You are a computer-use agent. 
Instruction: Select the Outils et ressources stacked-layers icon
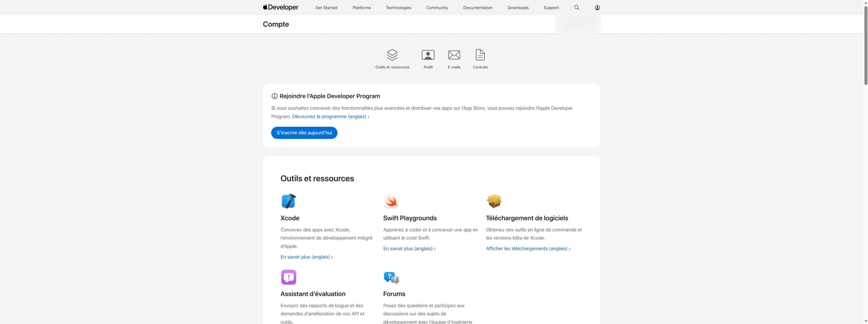[x=392, y=55]
